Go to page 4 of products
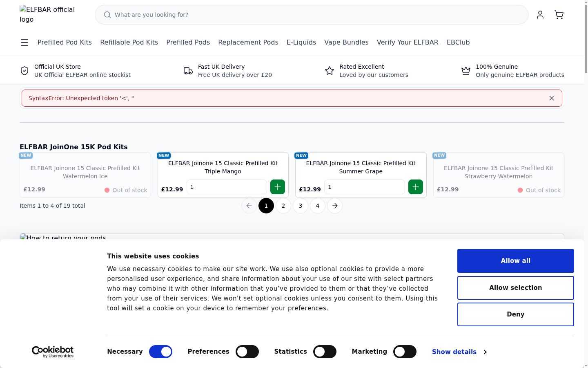Image resolution: width=588 pixels, height=368 pixels. [x=318, y=206]
